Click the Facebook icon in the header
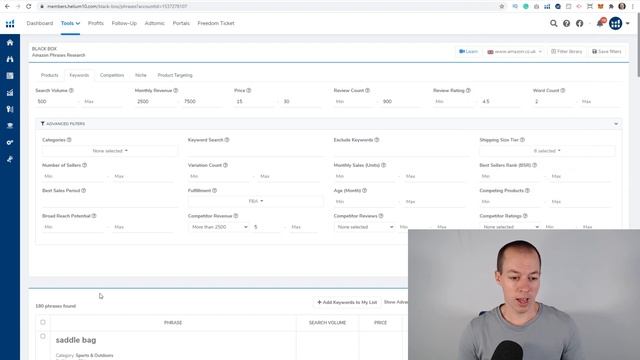640x360 pixels. [580, 23]
